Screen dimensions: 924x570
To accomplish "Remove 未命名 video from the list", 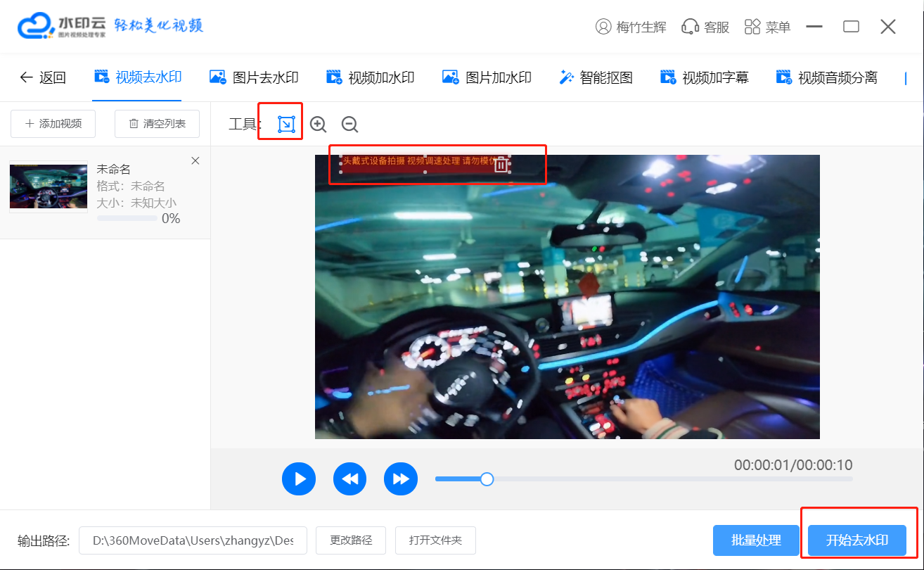I will (x=195, y=161).
